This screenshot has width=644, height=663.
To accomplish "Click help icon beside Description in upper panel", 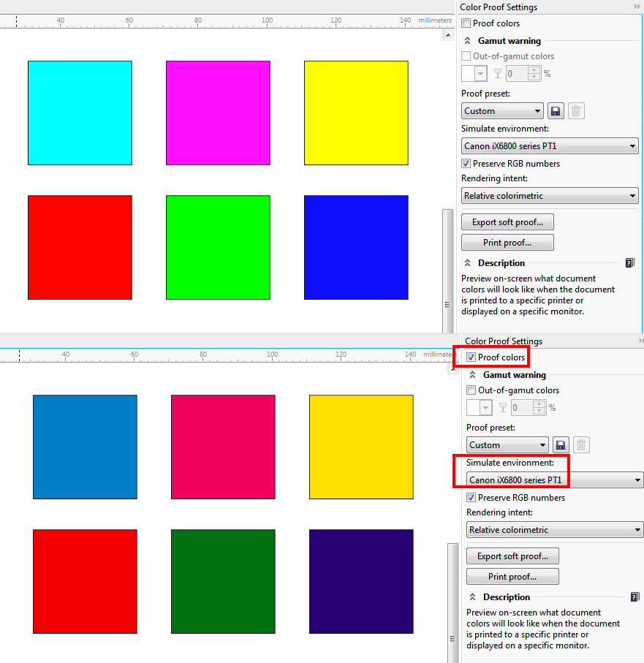I will (629, 263).
